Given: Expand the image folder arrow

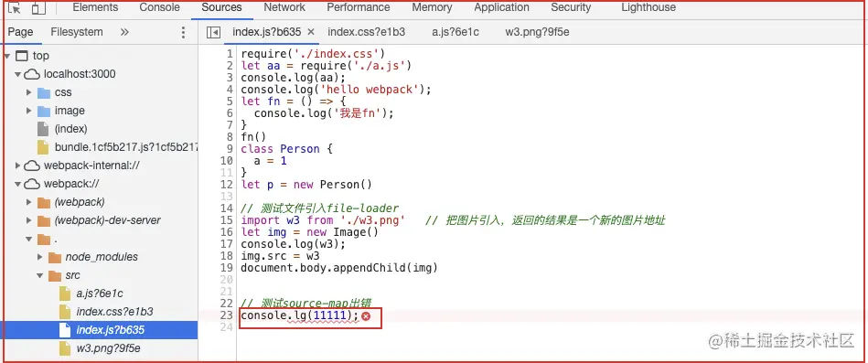Looking at the screenshot, I should pyautogui.click(x=28, y=111).
